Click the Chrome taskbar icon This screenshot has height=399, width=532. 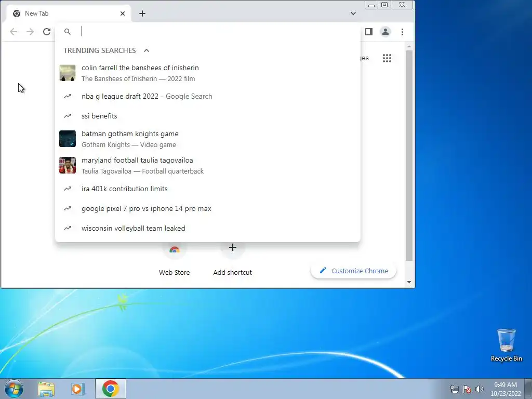point(111,389)
